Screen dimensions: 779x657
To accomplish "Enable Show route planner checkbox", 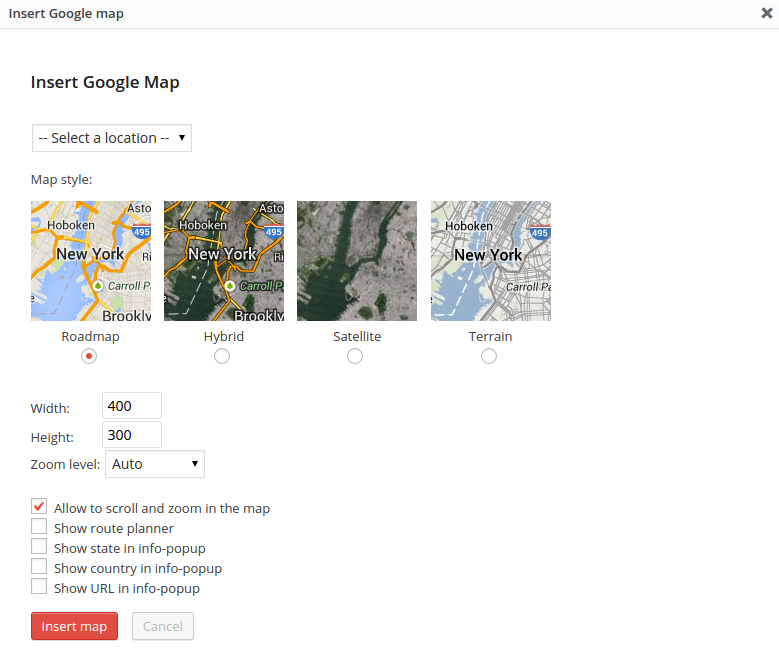I will tap(39, 527).
